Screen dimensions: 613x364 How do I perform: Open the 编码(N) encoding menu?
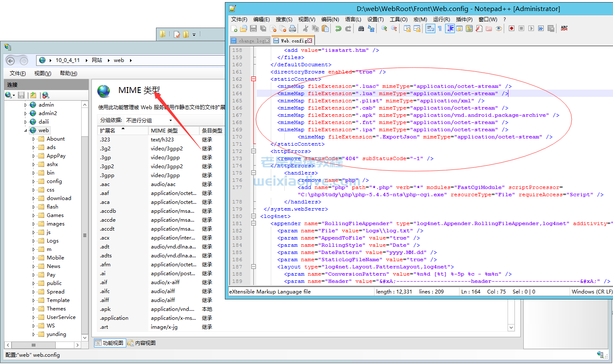click(330, 19)
